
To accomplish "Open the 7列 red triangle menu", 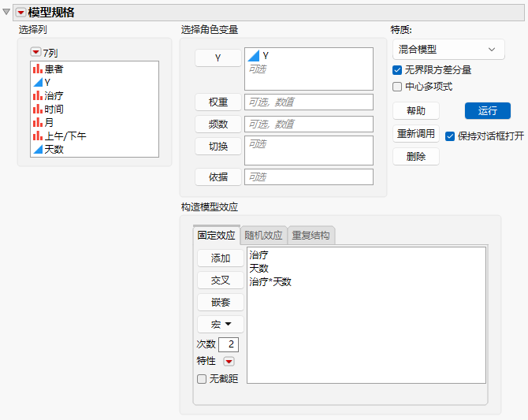I will coord(35,52).
